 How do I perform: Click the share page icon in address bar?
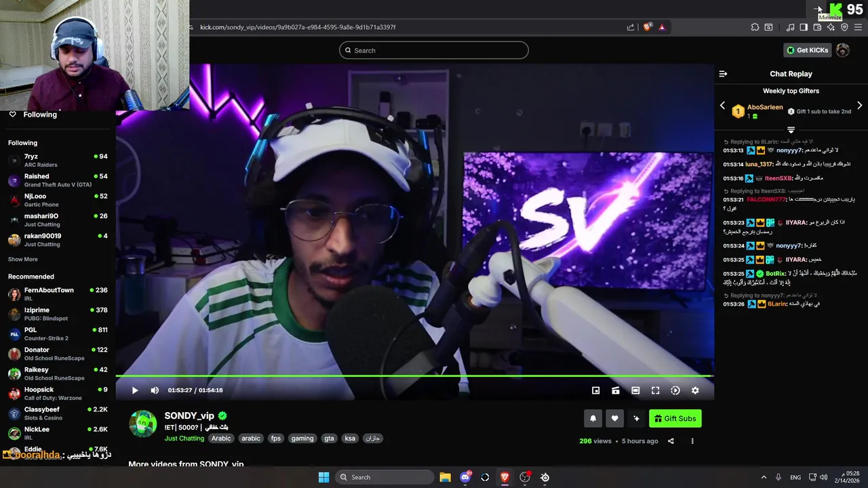pos(631,27)
